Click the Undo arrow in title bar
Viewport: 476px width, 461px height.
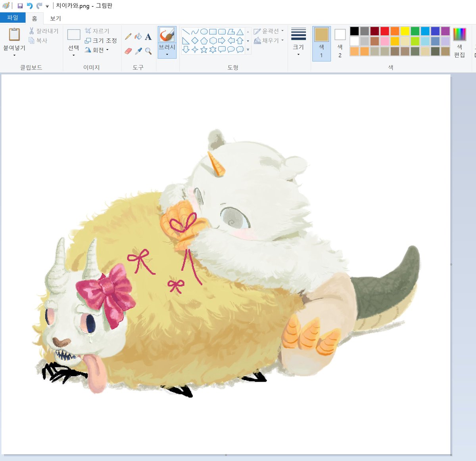click(30, 6)
